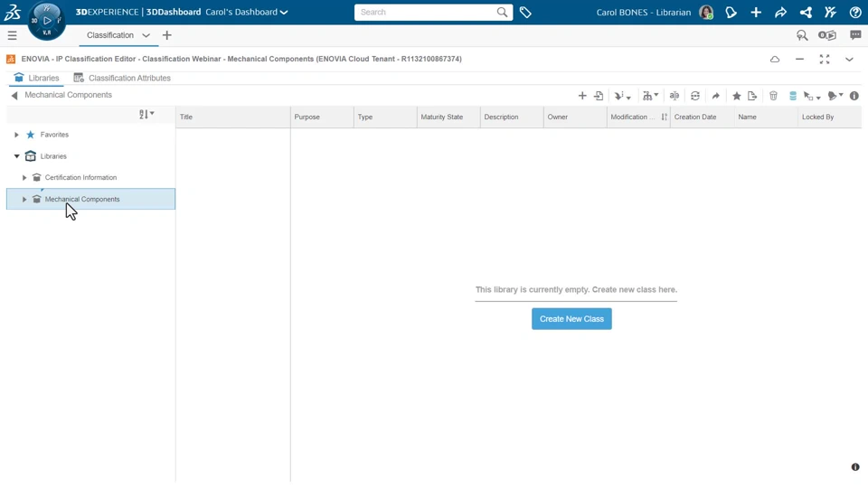Go back with Mechanical Components arrow

click(x=14, y=95)
